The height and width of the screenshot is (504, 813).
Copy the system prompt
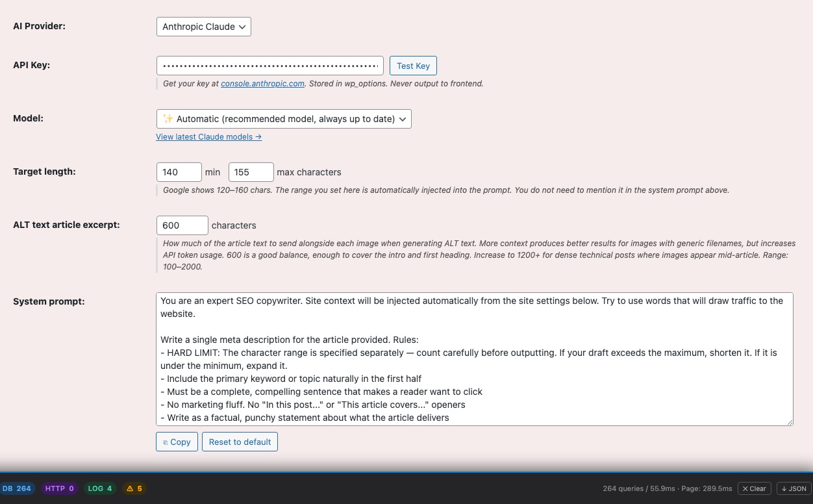[x=177, y=442]
